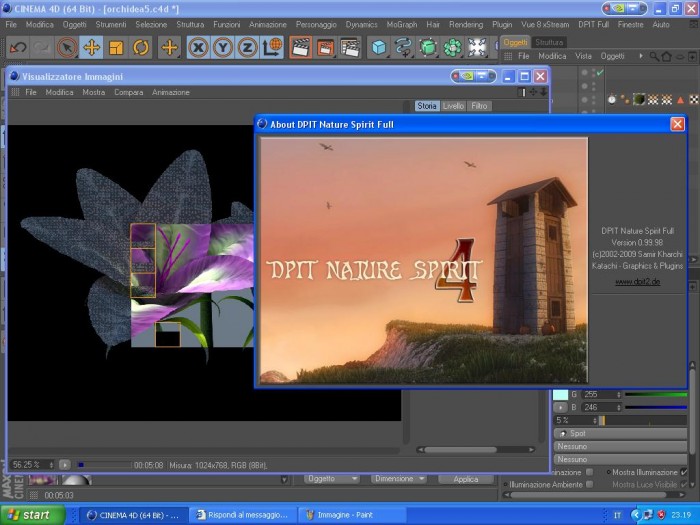Screen dimensions: 700x525
Task: Click the Render view clapperboard icon
Action: (301, 47)
